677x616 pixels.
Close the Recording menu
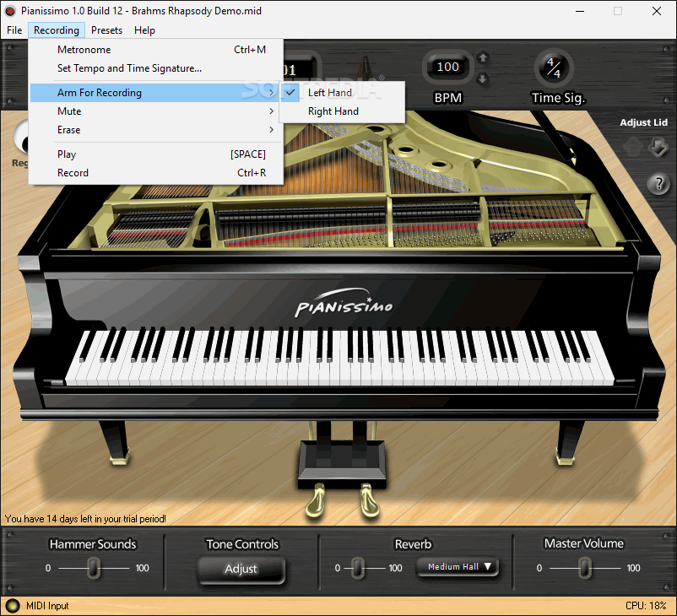click(57, 30)
